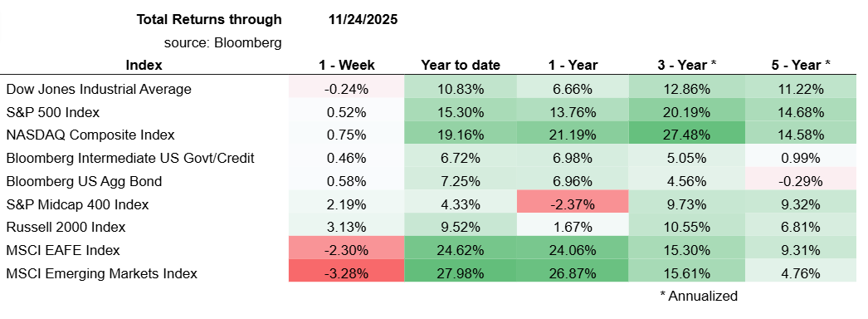Select the * Annualized footnote
The width and height of the screenshot is (868, 319).
(699, 297)
